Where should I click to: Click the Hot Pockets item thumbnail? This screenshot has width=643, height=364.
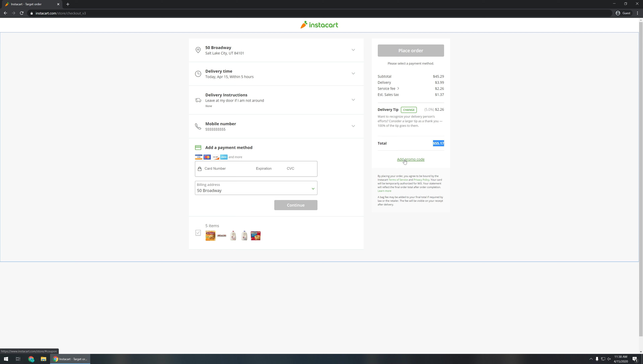(210, 236)
